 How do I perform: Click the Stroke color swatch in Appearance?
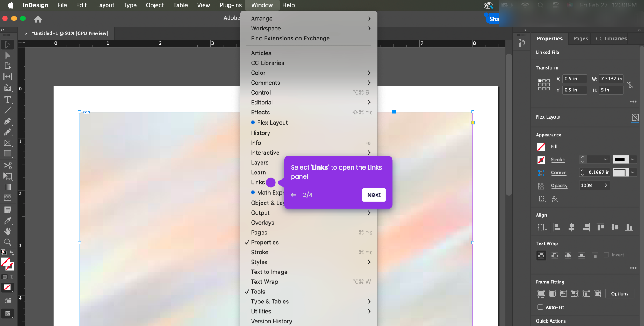(541, 160)
